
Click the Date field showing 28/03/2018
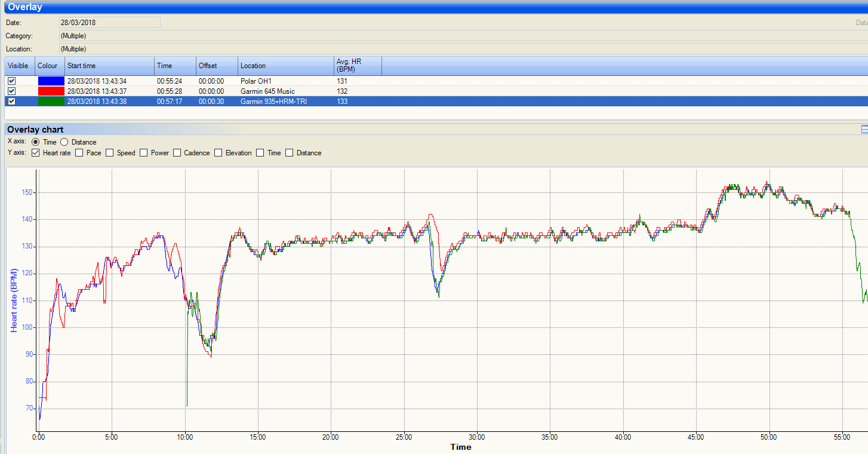click(x=109, y=22)
